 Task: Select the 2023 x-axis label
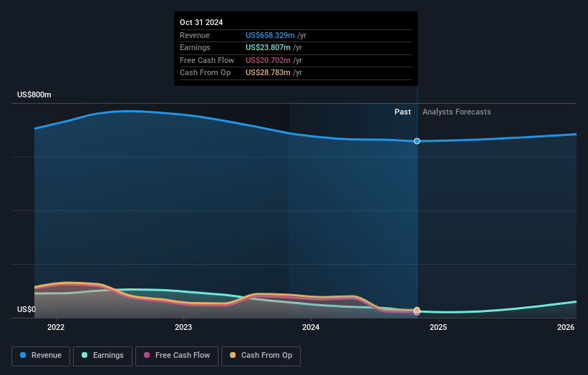pyautogui.click(x=183, y=327)
